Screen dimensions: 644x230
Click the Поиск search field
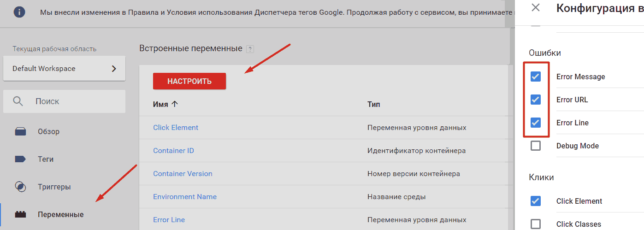click(64, 101)
